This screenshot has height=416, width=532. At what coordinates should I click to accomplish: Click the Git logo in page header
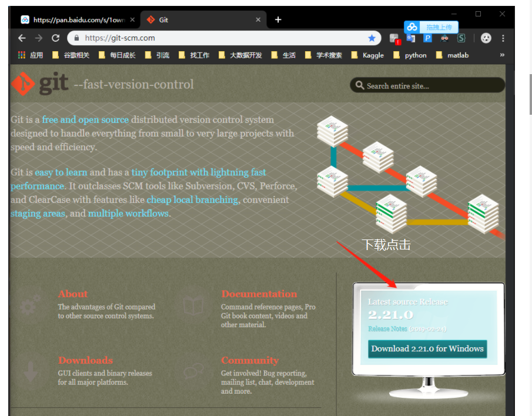[40, 84]
